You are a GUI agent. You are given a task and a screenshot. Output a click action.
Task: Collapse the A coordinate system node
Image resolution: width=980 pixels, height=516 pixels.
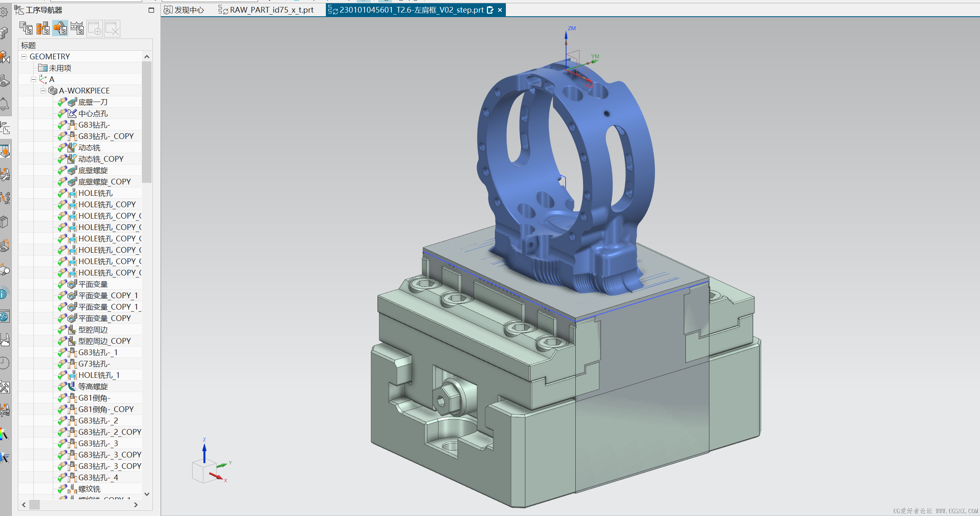(33, 79)
